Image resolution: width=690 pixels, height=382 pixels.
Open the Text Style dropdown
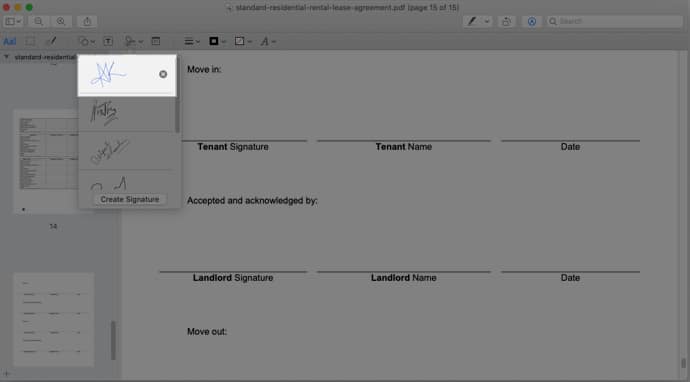coord(268,41)
